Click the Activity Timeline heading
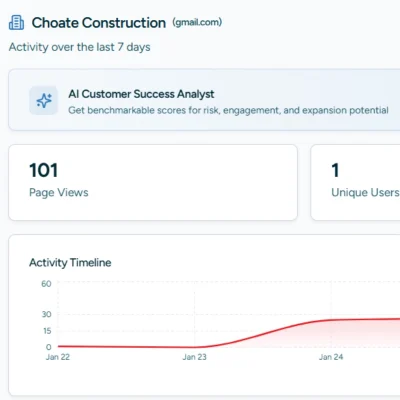The image size is (400, 400). (x=70, y=263)
